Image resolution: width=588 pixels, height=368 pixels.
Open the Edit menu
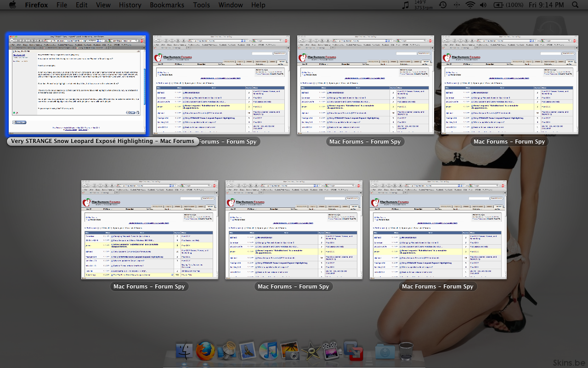click(82, 5)
